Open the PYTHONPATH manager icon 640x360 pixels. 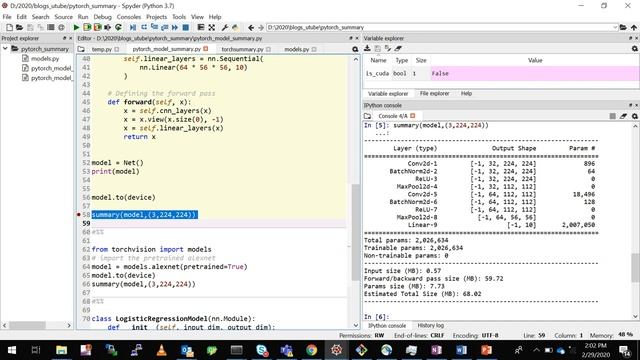[235, 27]
